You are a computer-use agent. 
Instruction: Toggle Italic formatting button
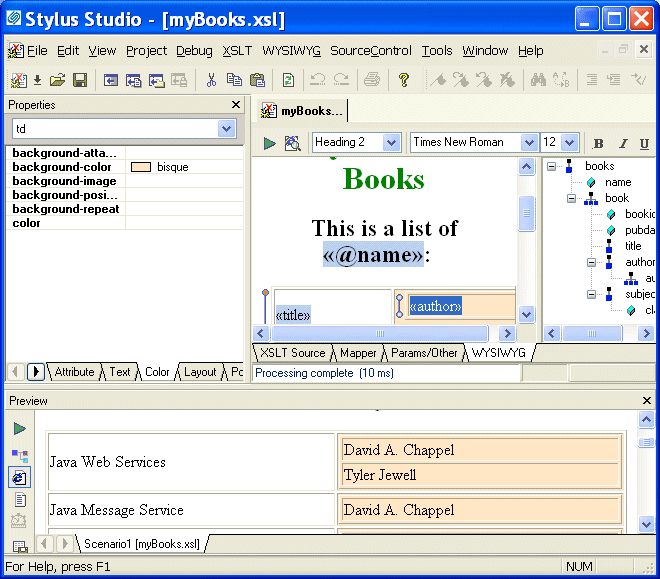tap(622, 143)
